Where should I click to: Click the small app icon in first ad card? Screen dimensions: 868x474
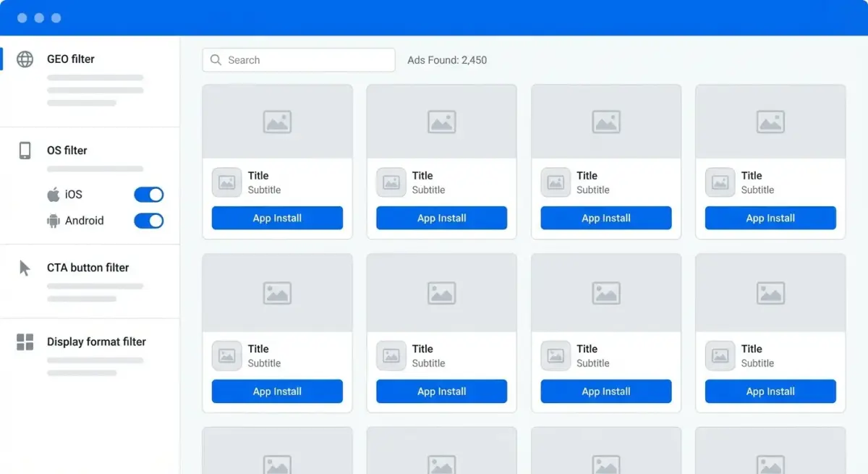click(226, 182)
